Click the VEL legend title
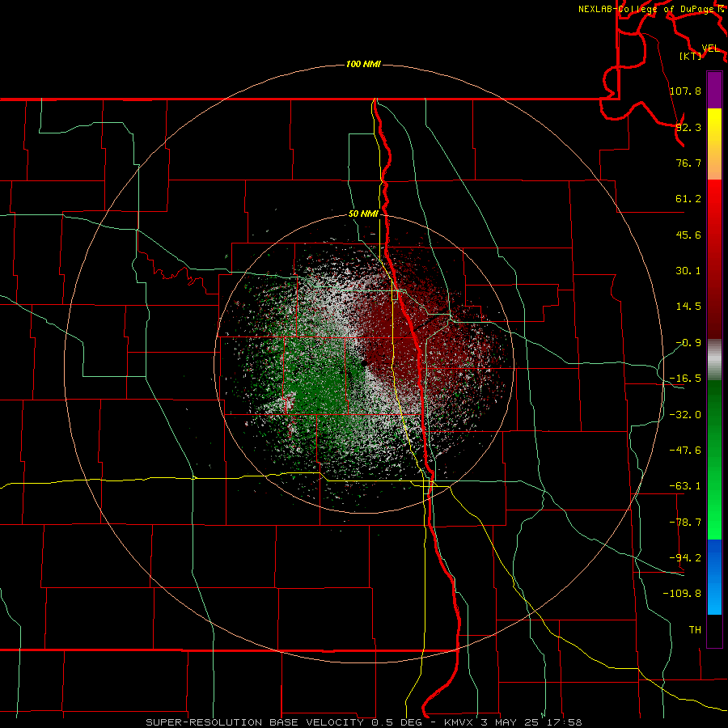 point(711,49)
